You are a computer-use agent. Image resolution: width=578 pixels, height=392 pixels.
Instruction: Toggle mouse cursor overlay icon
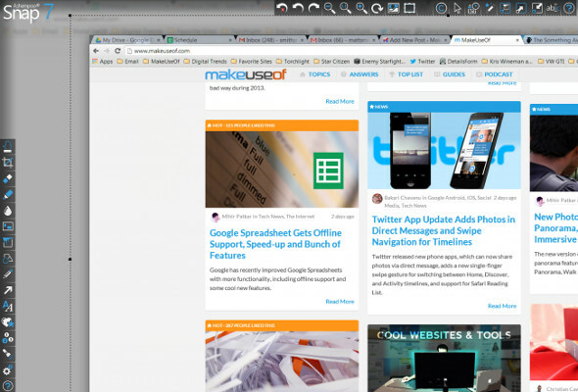(458, 8)
